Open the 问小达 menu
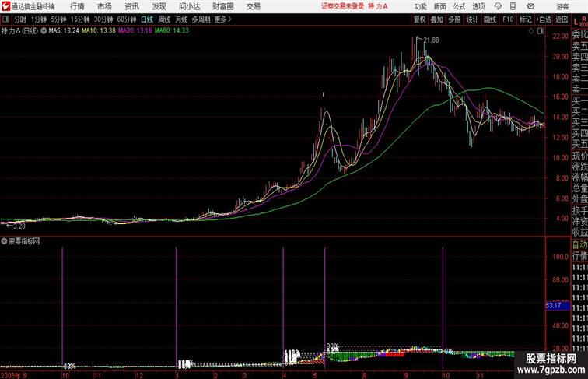The image size is (588, 379). [x=190, y=6]
